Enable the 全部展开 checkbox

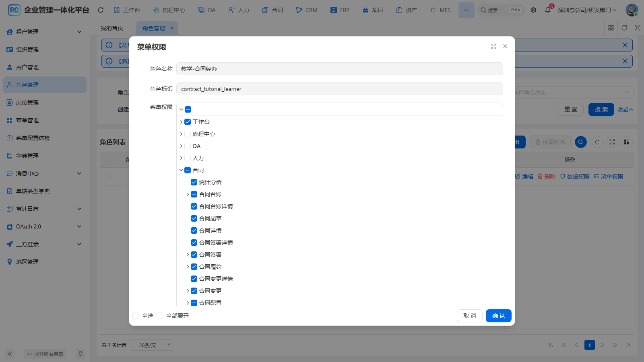[160, 316]
